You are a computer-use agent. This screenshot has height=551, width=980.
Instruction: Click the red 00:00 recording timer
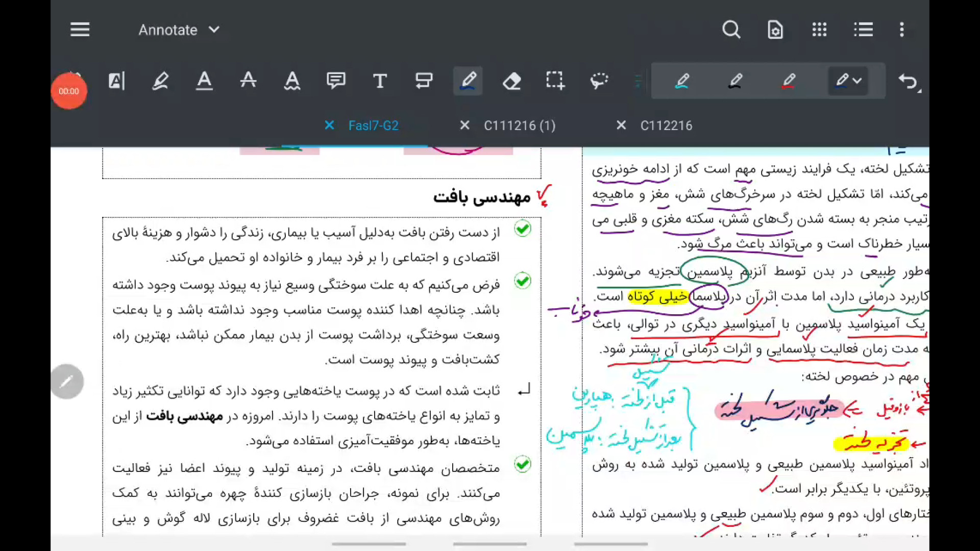(69, 91)
